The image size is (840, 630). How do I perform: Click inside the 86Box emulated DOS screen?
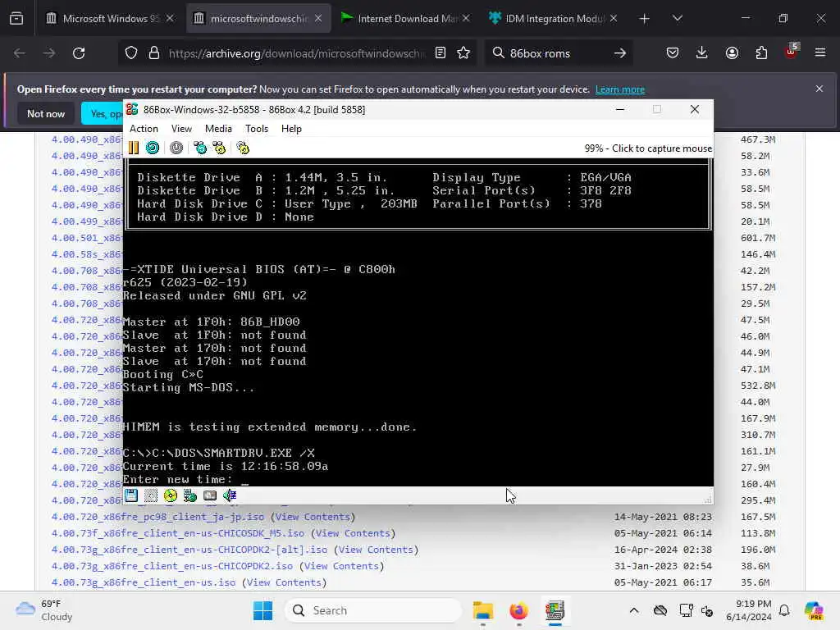[x=418, y=322]
